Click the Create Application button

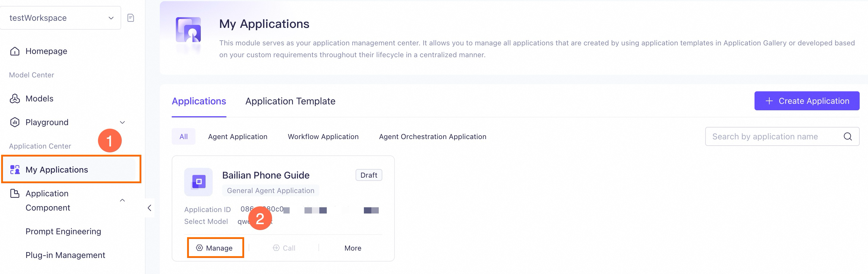[807, 101]
